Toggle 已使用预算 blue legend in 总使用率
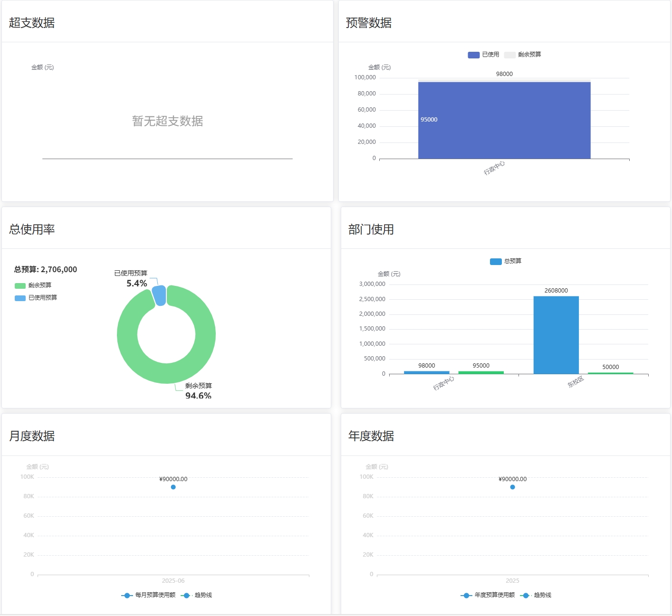The width and height of the screenshot is (672, 616). tap(36, 298)
